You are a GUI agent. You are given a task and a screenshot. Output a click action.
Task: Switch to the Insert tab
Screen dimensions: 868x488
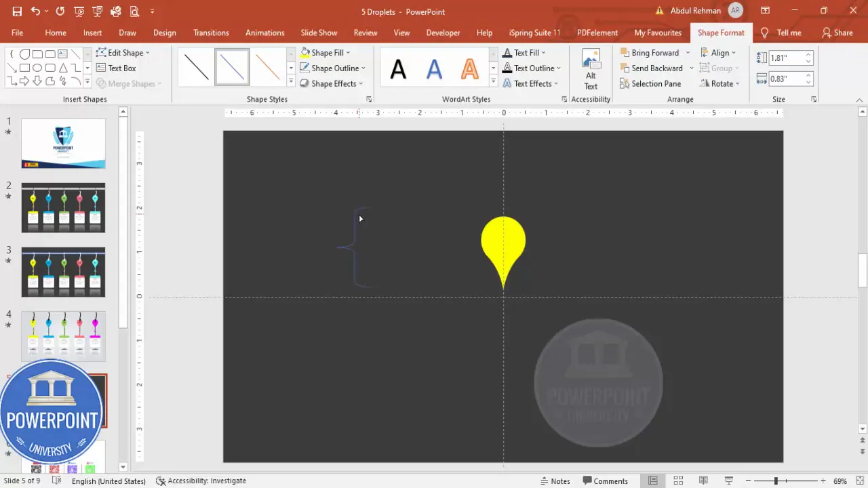93,33
